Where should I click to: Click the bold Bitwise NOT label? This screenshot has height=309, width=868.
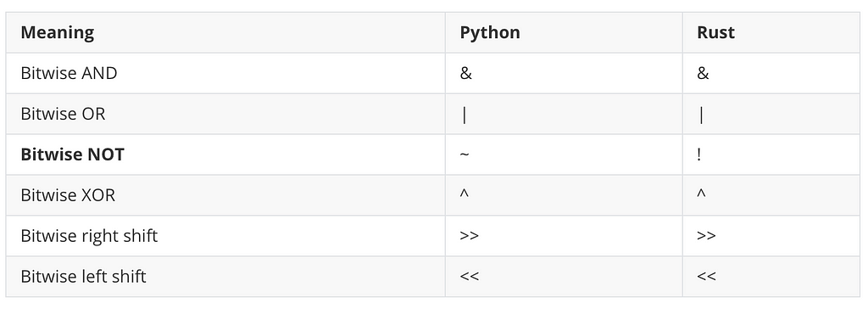point(73,154)
